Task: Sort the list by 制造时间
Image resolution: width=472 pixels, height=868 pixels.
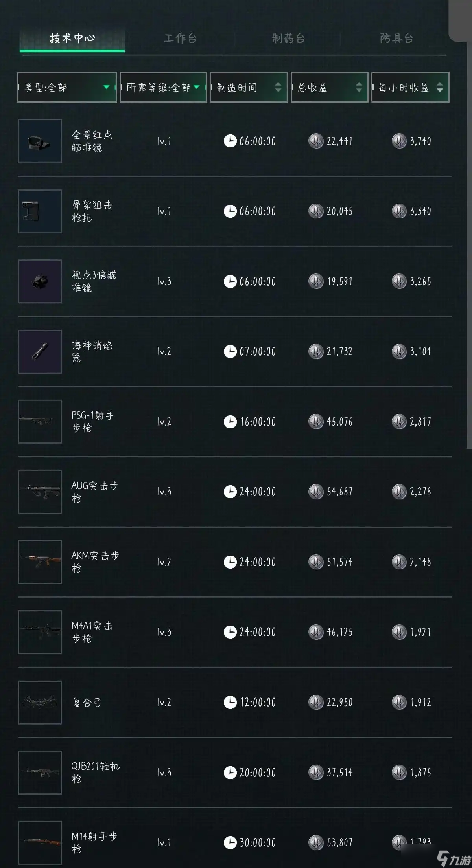Action: tap(249, 87)
